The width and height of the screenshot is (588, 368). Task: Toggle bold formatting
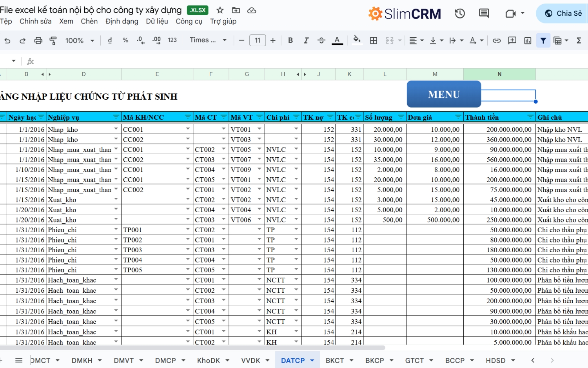tap(290, 40)
